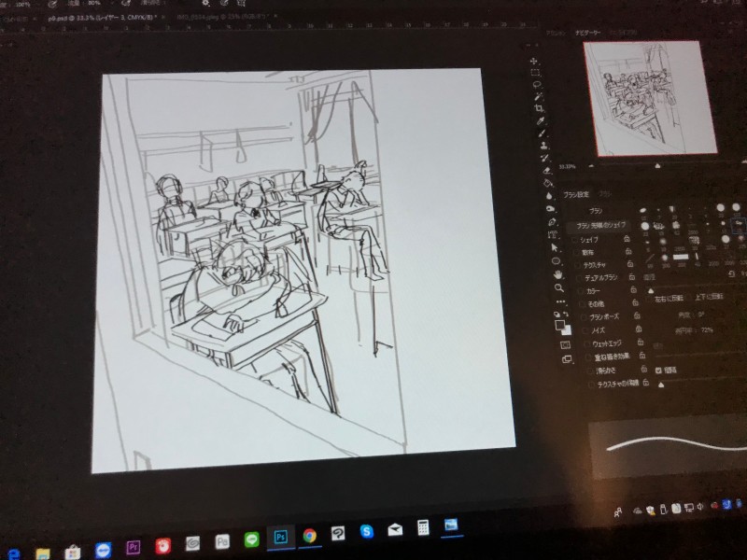The height and width of the screenshot is (560, 747).
Task: Select the Blur (water drop) tool
Action: coord(549,196)
